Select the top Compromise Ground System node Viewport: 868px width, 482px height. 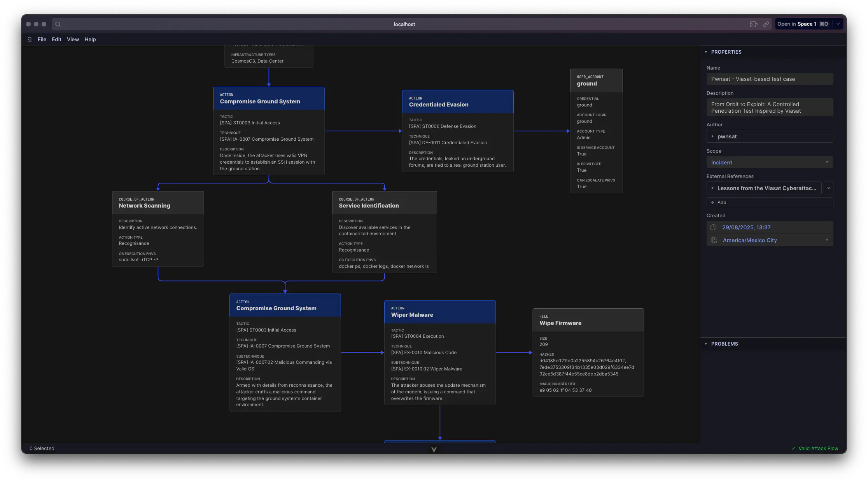click(269, 131)
